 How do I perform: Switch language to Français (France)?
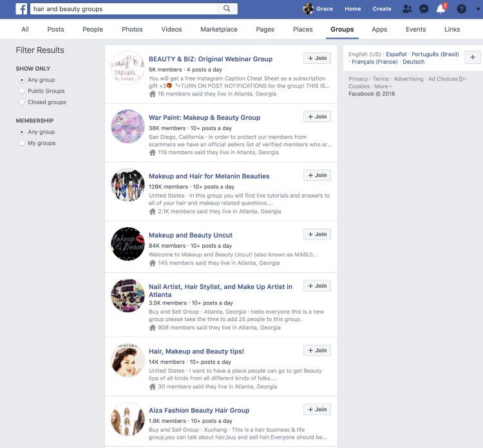[x=375, y=62]
